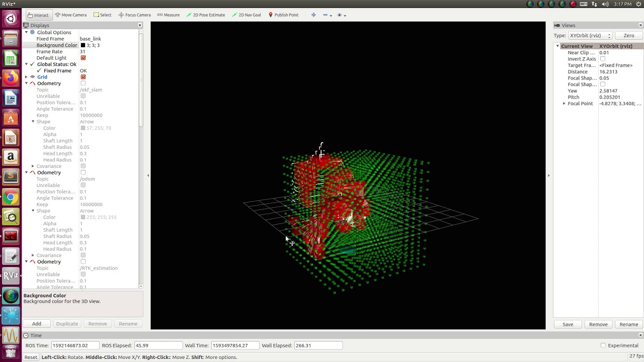This screenshot has height=362, width=644.
Task: Close the Displays panel
Action: point(140,25)
